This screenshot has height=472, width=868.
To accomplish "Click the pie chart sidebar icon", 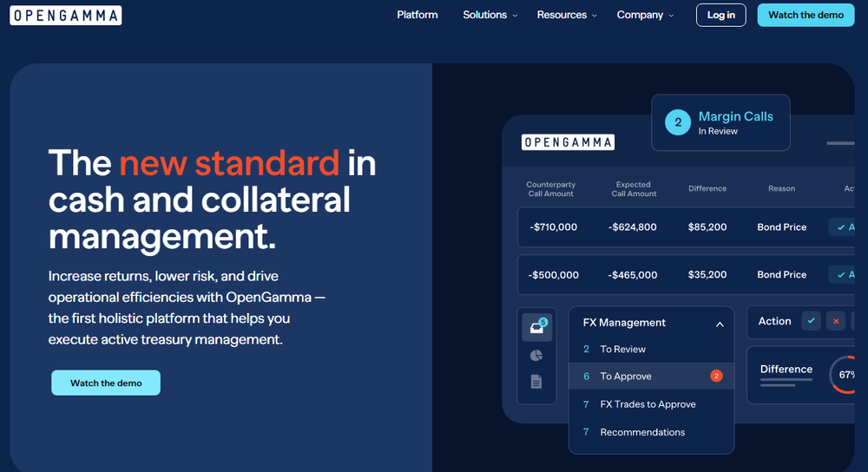I will pos(536,355).
